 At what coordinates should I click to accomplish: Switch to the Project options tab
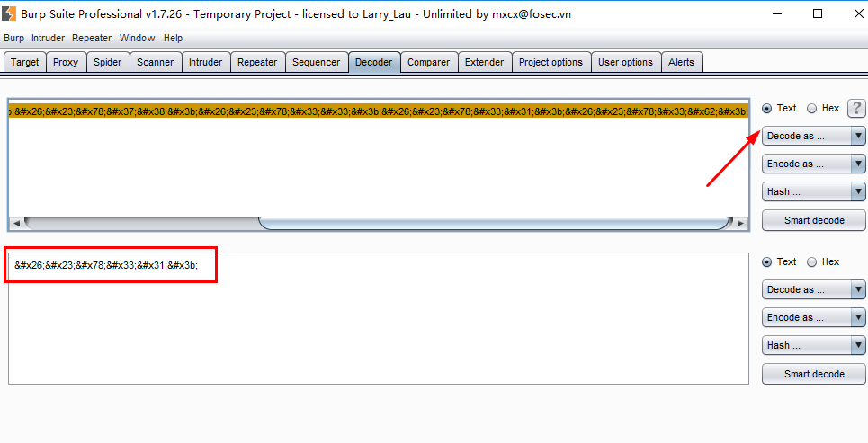pos(550,62)
